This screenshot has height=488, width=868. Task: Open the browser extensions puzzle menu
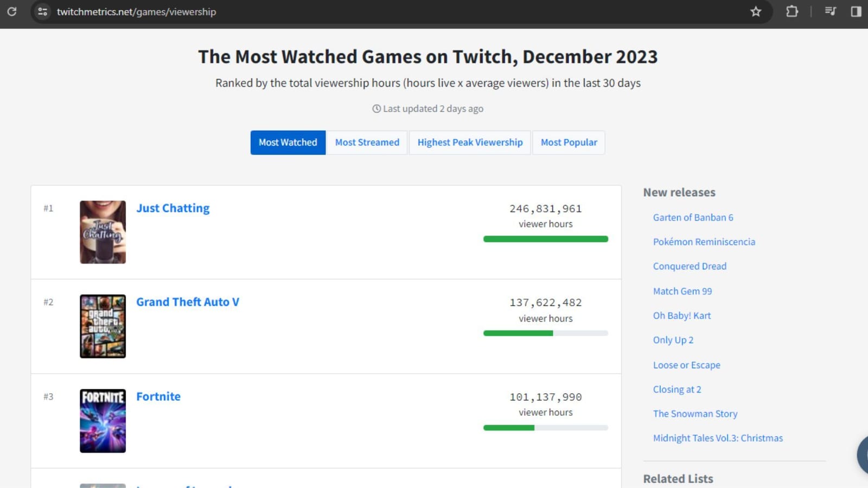pos(792,11)
